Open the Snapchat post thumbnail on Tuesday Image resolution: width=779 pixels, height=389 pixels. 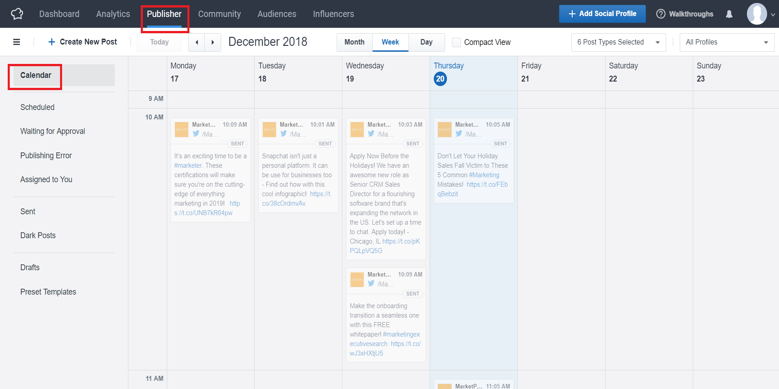point(269,129)
